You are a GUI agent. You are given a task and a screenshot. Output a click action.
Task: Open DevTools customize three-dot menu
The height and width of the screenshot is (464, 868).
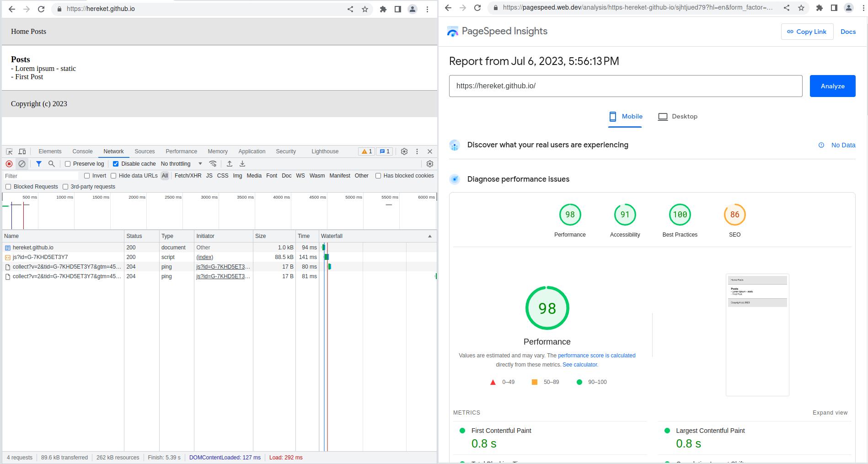tap(417, 151)
